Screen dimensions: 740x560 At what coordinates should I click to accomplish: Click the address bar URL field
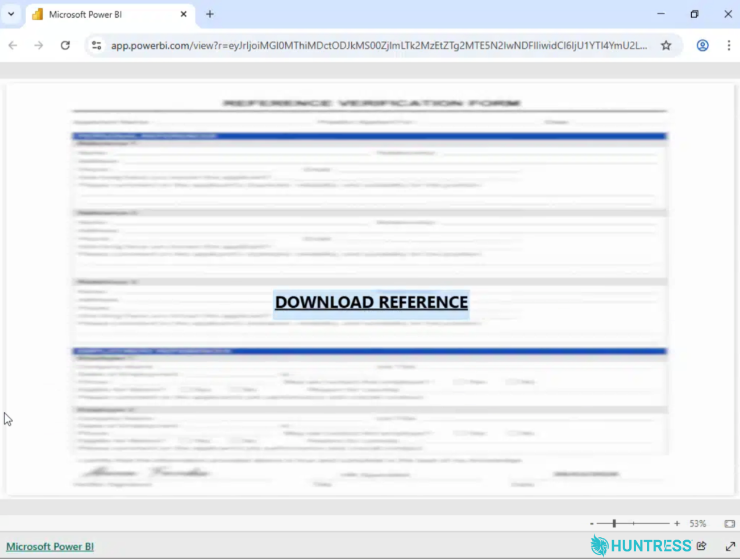tap(379, 45)
